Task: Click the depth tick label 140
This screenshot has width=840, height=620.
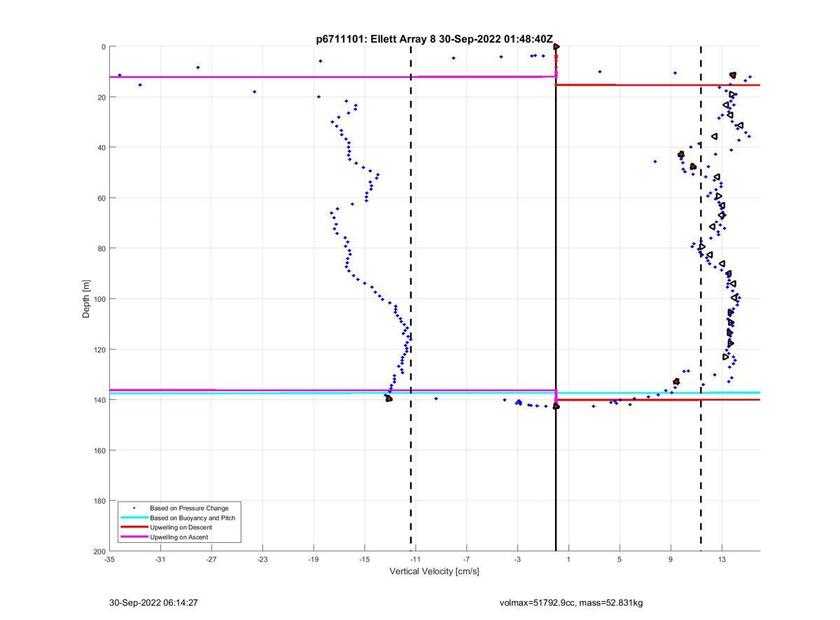Action: coord(99,400)
